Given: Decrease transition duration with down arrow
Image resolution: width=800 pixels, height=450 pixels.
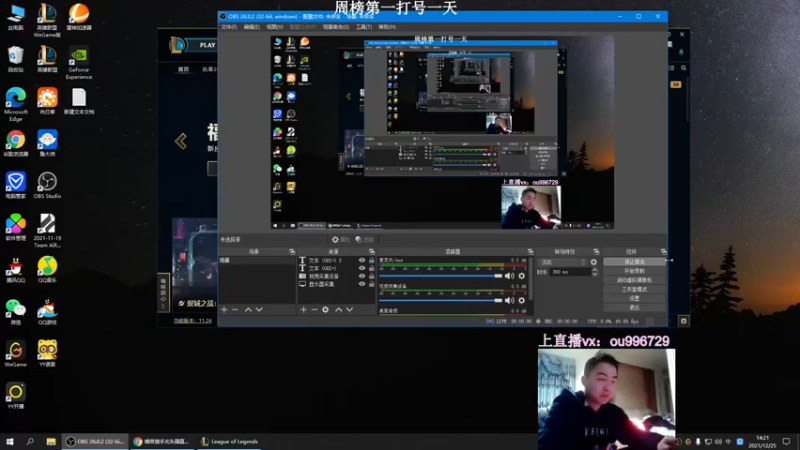Looking at the screenshot, I should point(594,274).
